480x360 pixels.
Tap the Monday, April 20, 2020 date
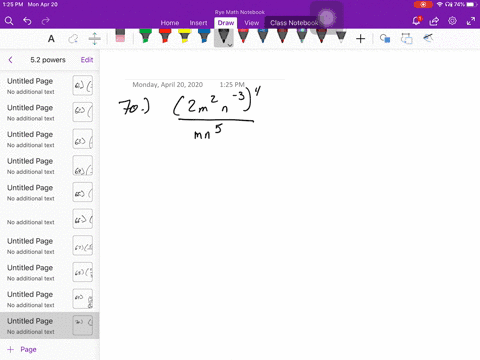168,85
